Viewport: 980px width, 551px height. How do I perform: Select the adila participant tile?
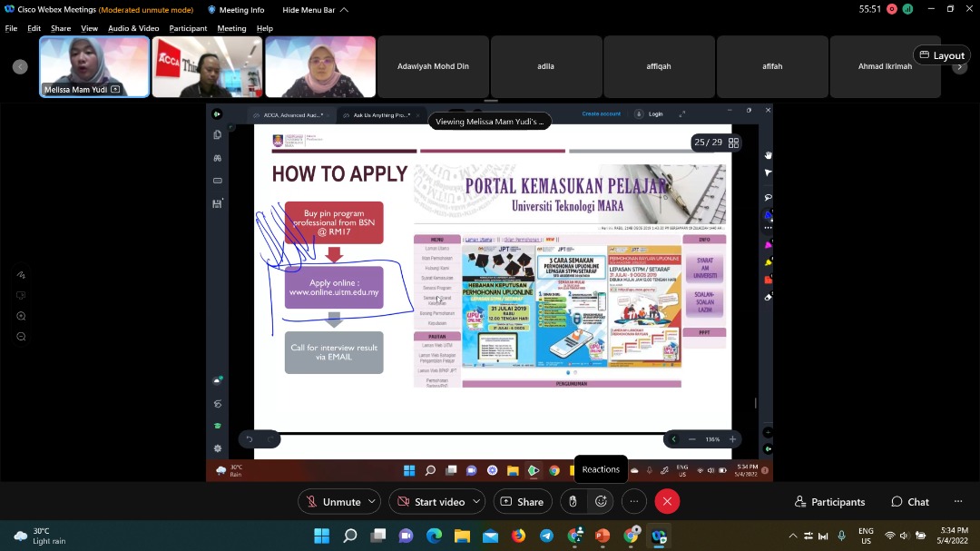(545, 66)
